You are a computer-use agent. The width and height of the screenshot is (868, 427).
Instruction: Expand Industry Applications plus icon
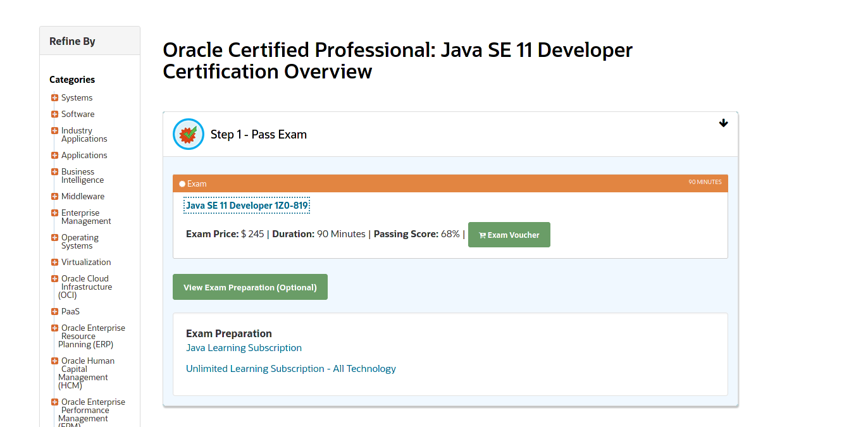54,131
